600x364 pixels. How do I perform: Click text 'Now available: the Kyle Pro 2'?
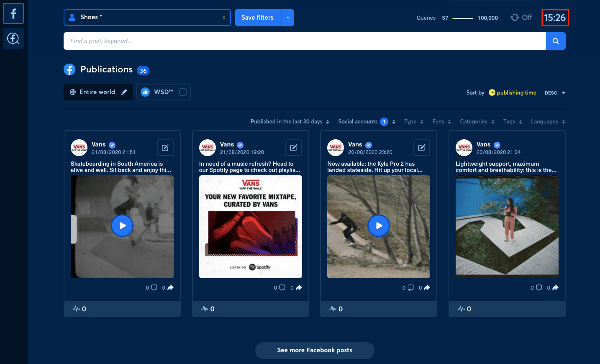coord(365,164)
